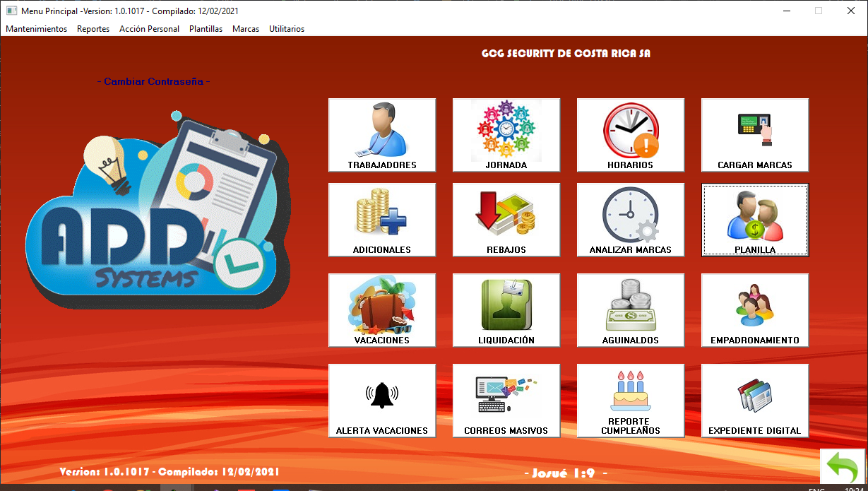Open the Trabajadores module

[382, 135]
